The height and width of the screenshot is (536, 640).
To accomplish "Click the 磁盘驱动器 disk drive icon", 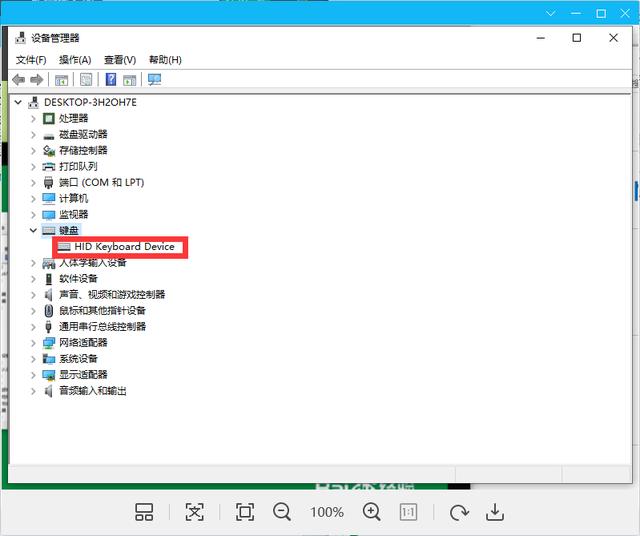I will [49, 136].
